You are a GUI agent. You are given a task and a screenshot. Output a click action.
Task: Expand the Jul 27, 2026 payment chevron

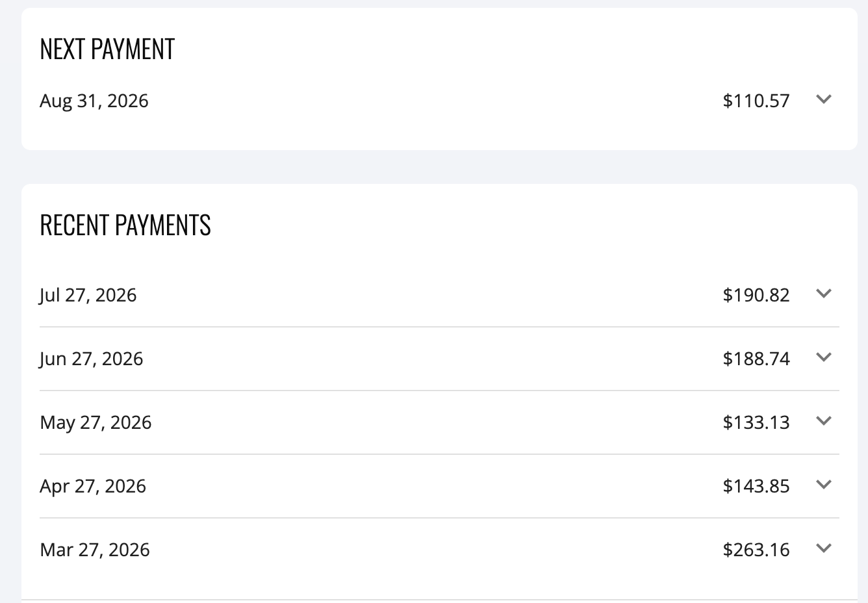[x=823, y=294]
